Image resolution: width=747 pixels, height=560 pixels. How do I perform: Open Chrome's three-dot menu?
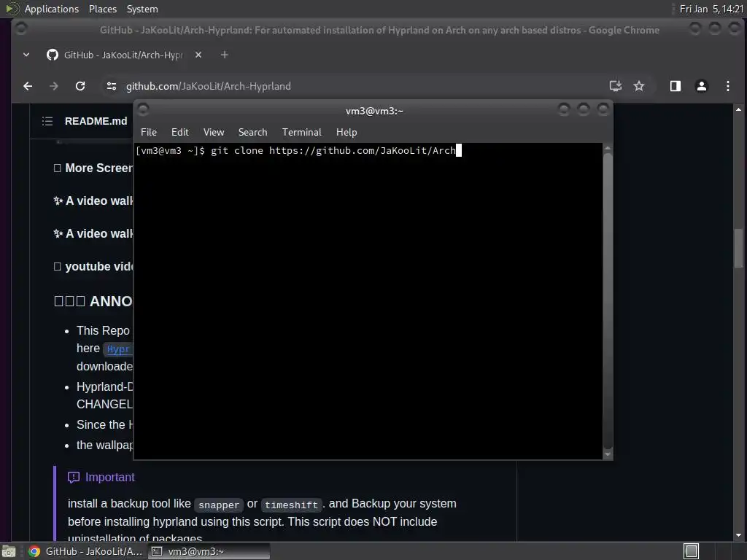click(x=727, y=86)
